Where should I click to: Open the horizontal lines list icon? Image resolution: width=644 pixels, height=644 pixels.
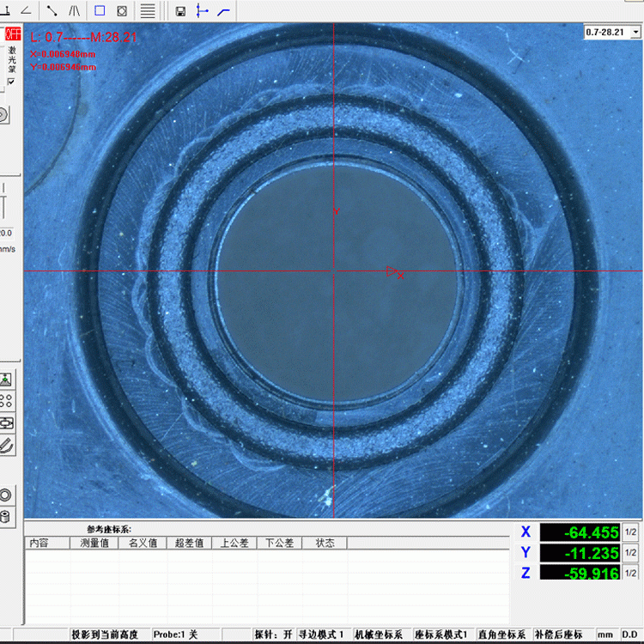148,11
